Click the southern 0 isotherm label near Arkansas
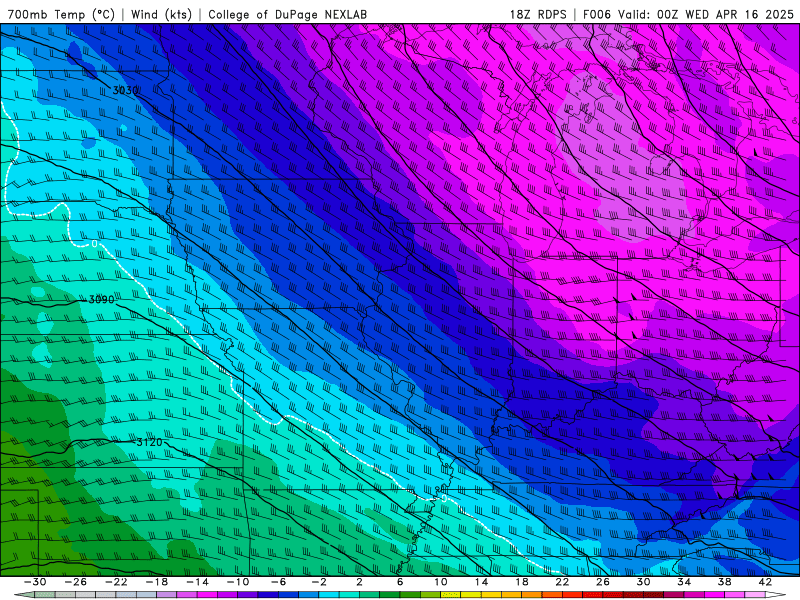 tap(444, 498)
